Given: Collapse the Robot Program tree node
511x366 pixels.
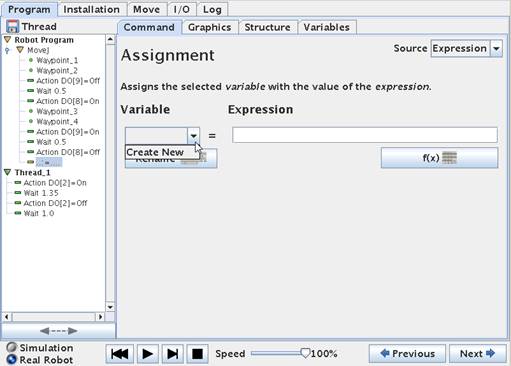Looking at the screenshot, I should [7, 40].
